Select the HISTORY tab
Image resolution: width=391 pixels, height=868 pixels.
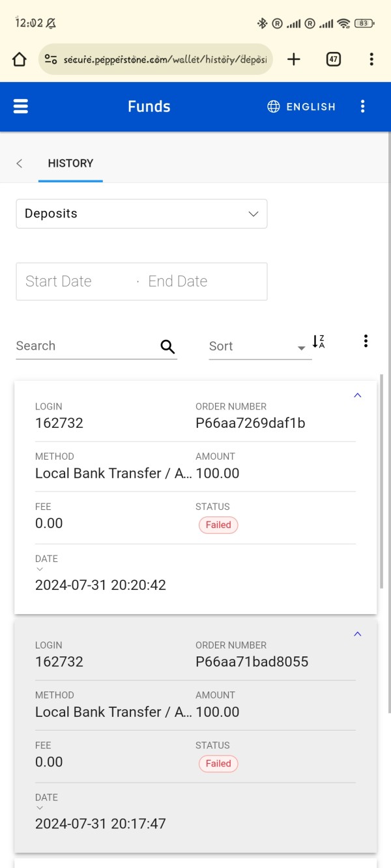coord(70,163)
